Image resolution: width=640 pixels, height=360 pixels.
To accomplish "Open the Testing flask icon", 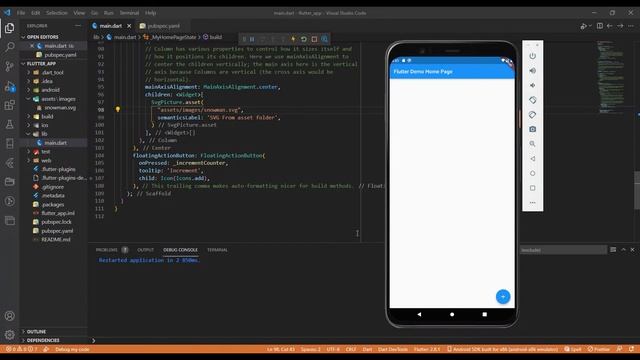I will 9,124.
